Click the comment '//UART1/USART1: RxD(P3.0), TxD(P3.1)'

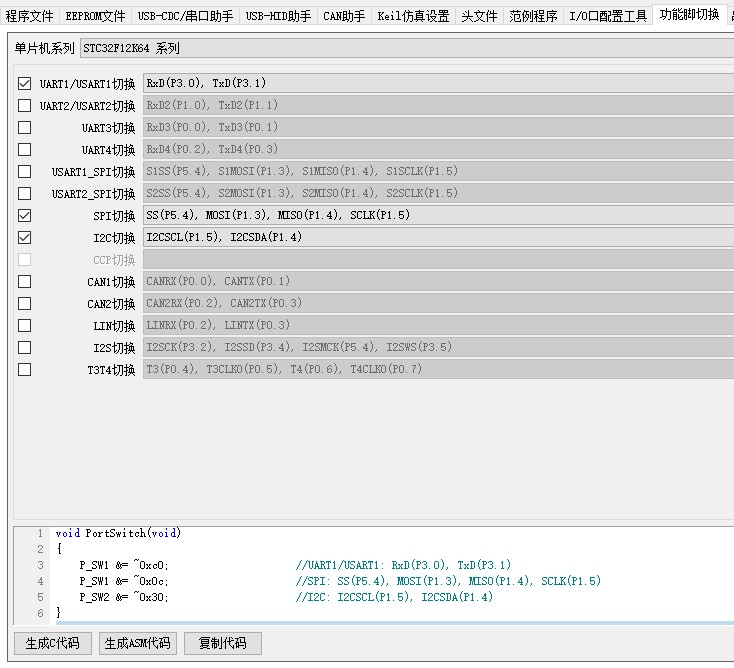pos(403,565)
